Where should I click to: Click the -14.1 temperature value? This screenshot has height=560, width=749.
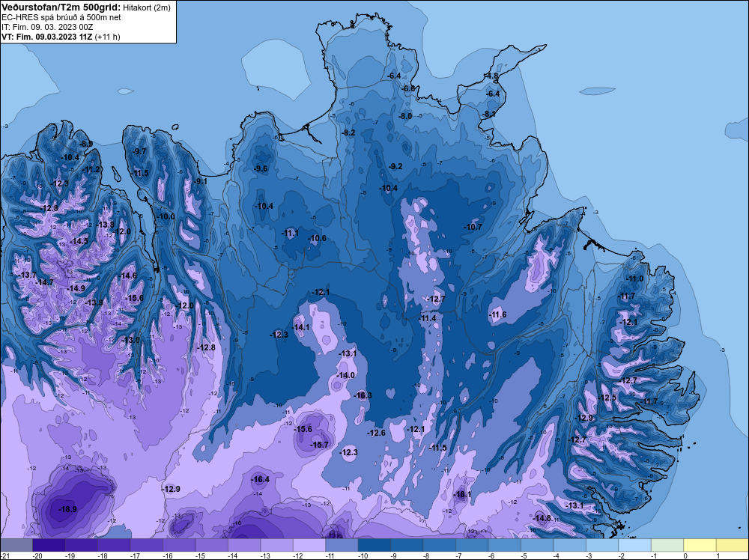coord(300,327)
